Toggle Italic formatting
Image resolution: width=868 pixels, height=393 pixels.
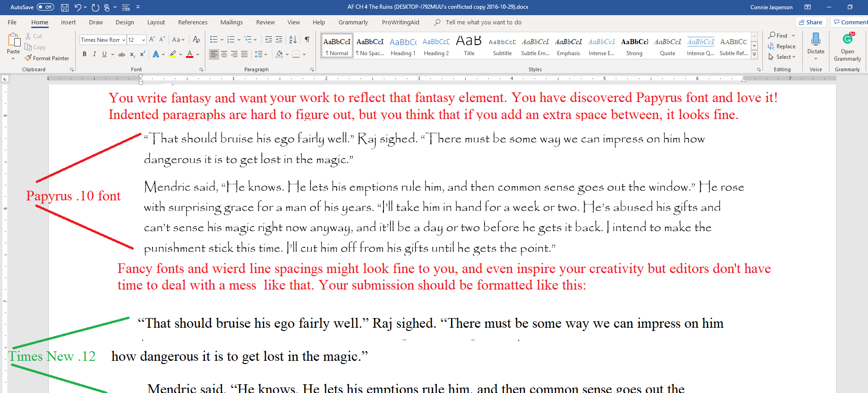click(95, 54)
